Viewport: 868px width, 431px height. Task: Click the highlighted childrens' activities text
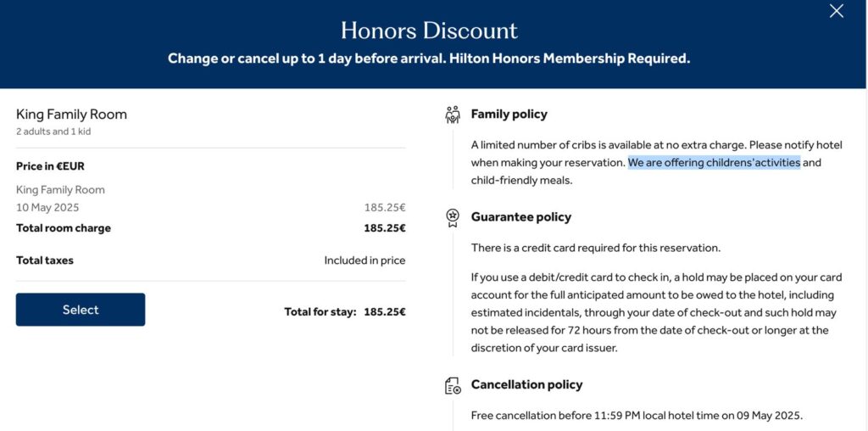click(714, 163)
